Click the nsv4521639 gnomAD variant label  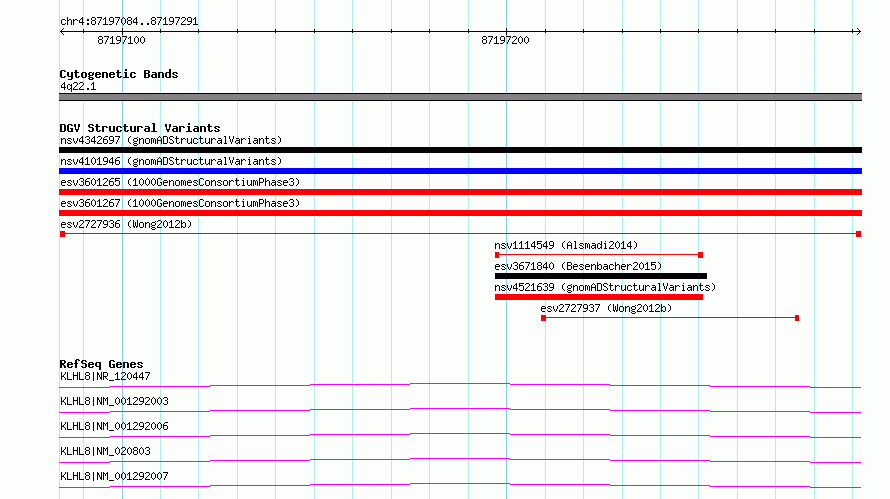(x=605, y=287)
